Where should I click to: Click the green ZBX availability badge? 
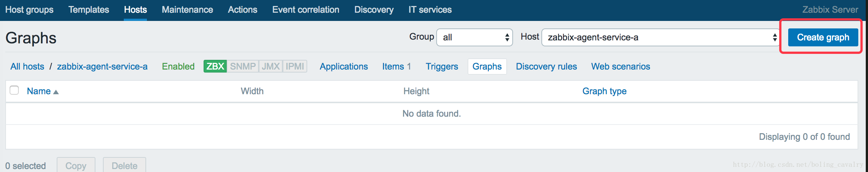(215, 67)
